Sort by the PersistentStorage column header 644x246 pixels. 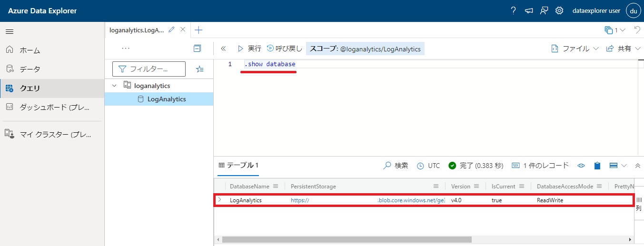tap(313, 186)
